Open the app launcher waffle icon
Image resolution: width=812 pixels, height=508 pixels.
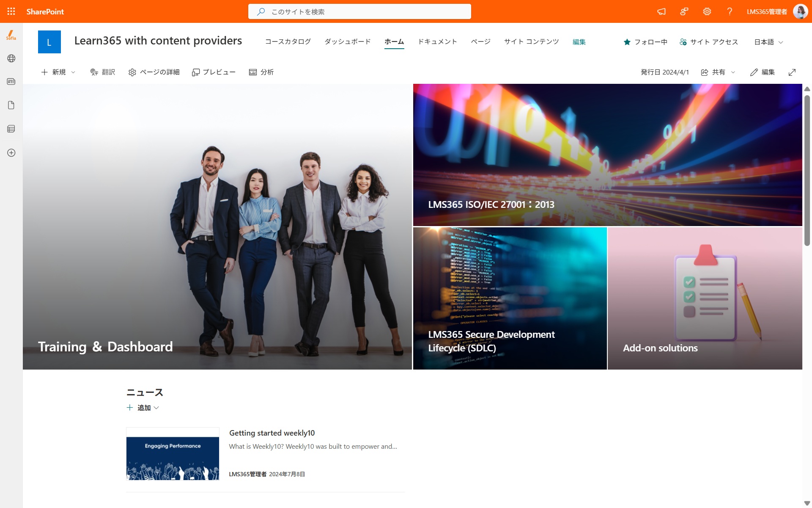[x=11, y=11]
